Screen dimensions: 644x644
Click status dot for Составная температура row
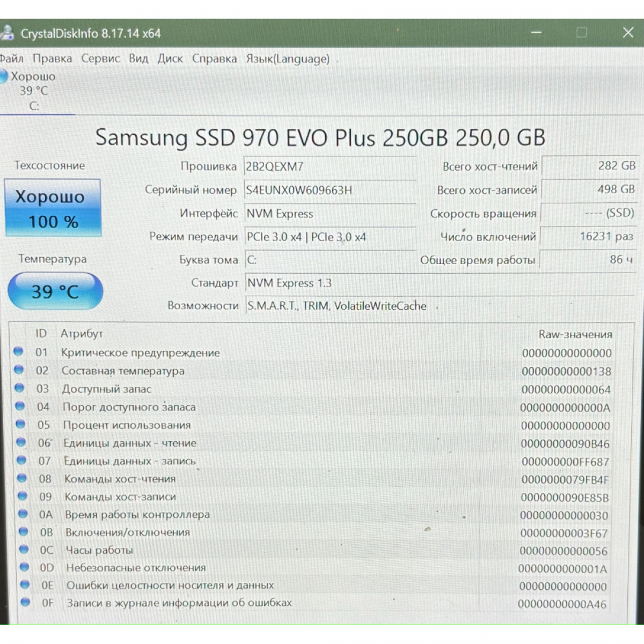pos(19,370)
